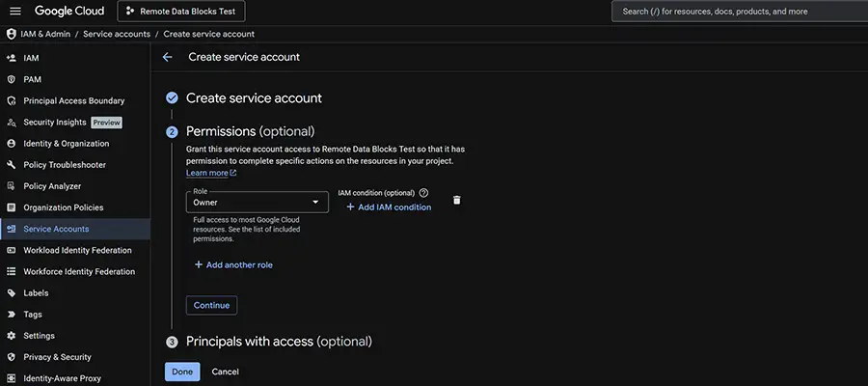
Task: Click the Policy Troubleshooter wrench icon
Action: point(11,165)
